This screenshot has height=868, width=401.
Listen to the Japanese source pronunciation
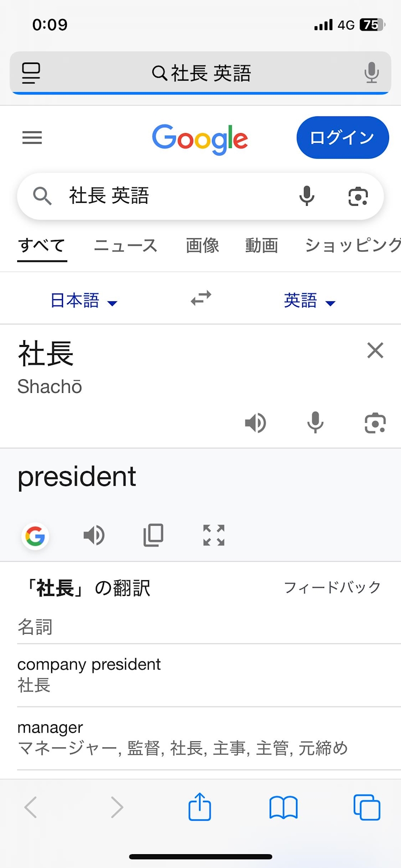255,423
